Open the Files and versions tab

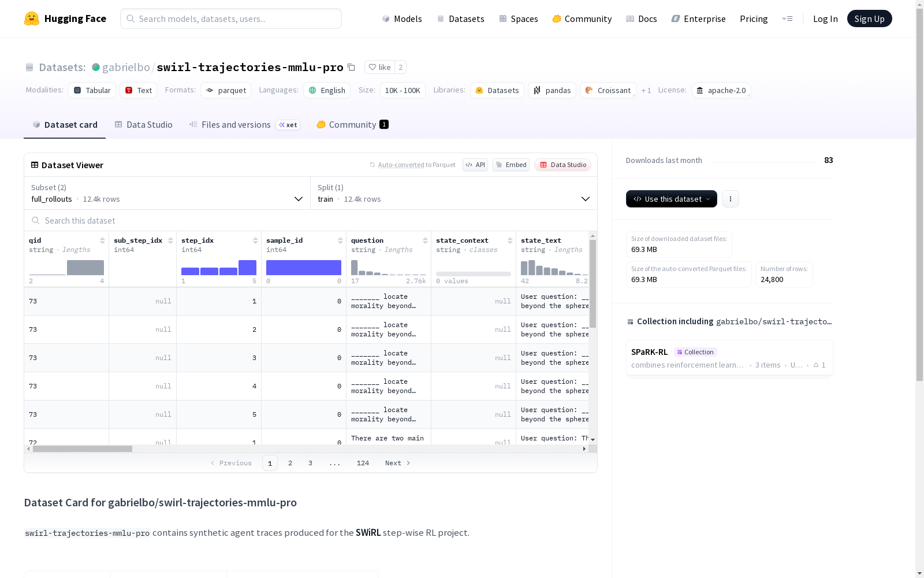[x=244, y=125]
